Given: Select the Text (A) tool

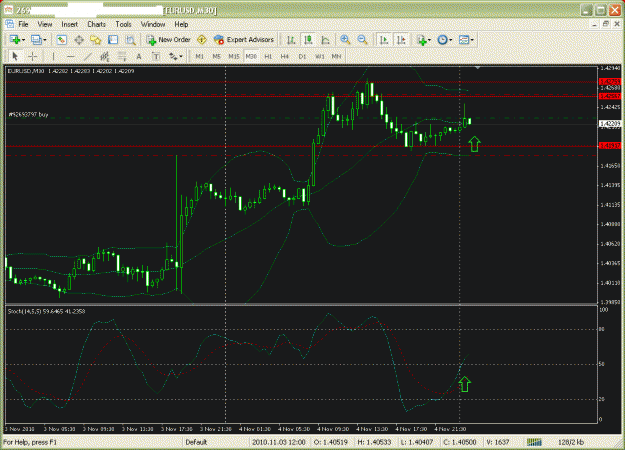Looking at the screenshot, I should (139, 57).
